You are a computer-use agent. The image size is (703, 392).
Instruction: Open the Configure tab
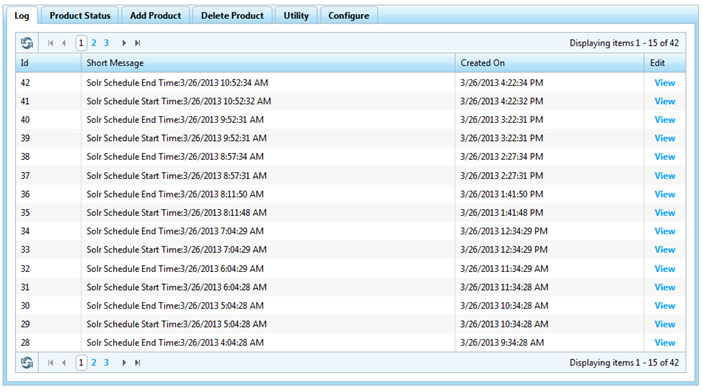(349, 16)
